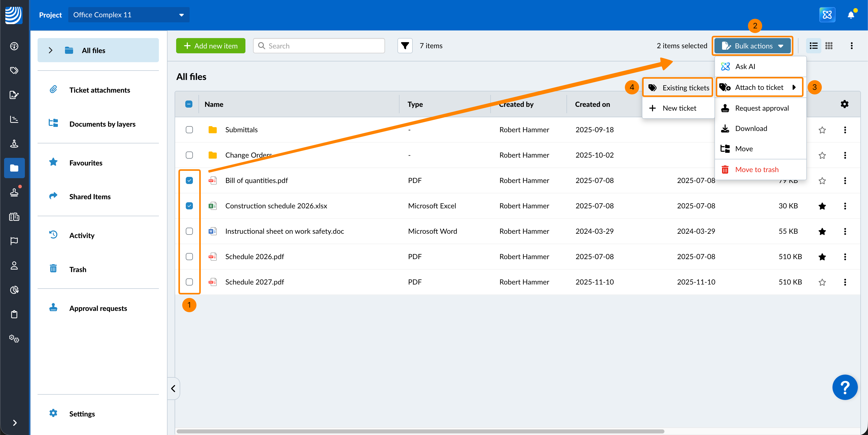Open the notifications bell
The image size is (868, 435).
pos(851,15)
